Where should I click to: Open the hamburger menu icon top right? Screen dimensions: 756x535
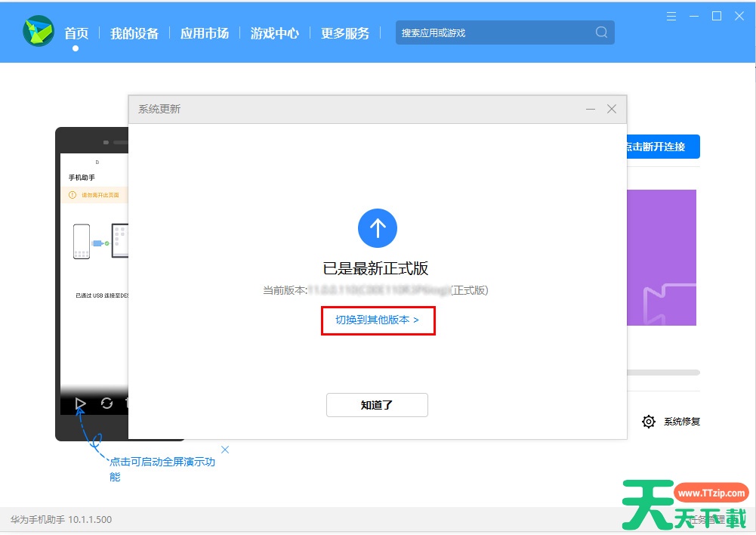(671, 15)
